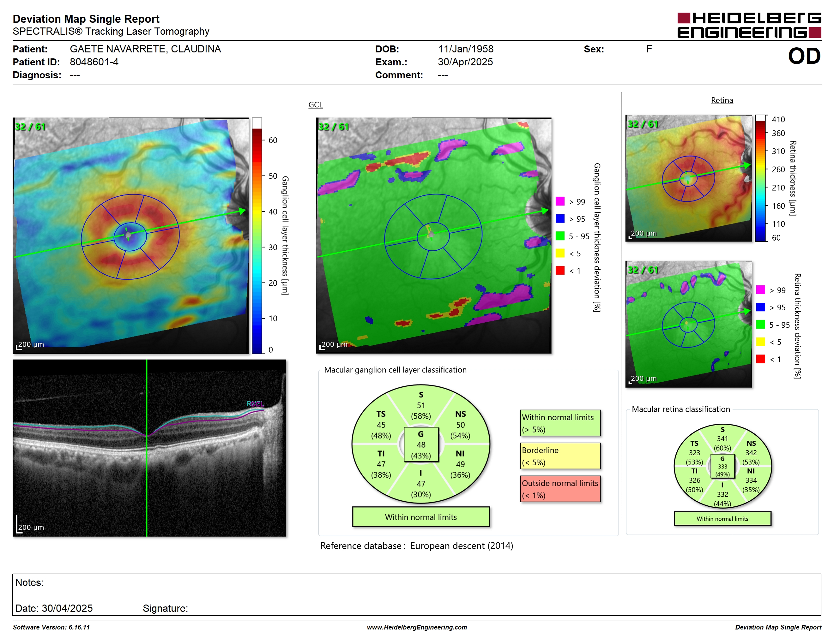Click red Outside normal limits (< 1%) box
The height and width of the screenshot is (644, 834).
[560, 489]
